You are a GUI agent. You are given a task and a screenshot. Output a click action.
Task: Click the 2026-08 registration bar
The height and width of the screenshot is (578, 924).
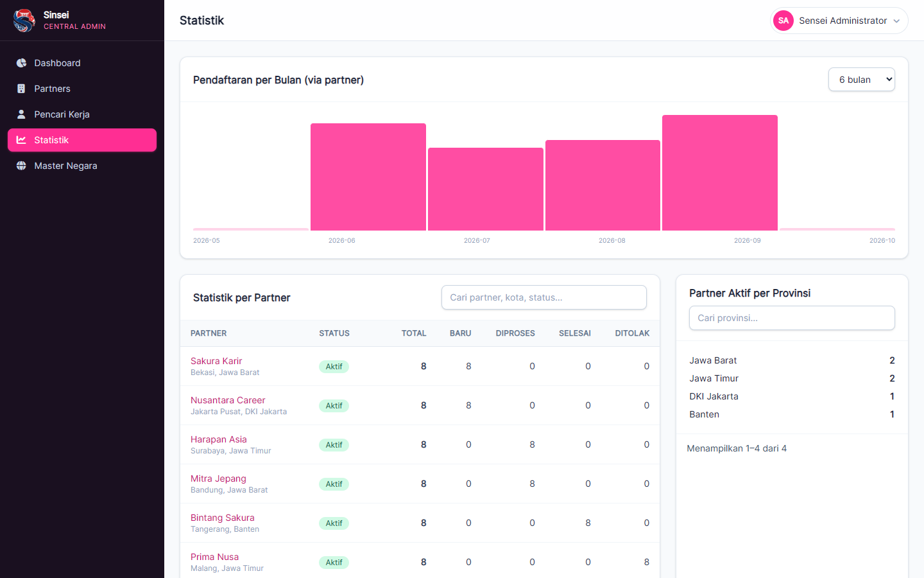click(603, 185)
